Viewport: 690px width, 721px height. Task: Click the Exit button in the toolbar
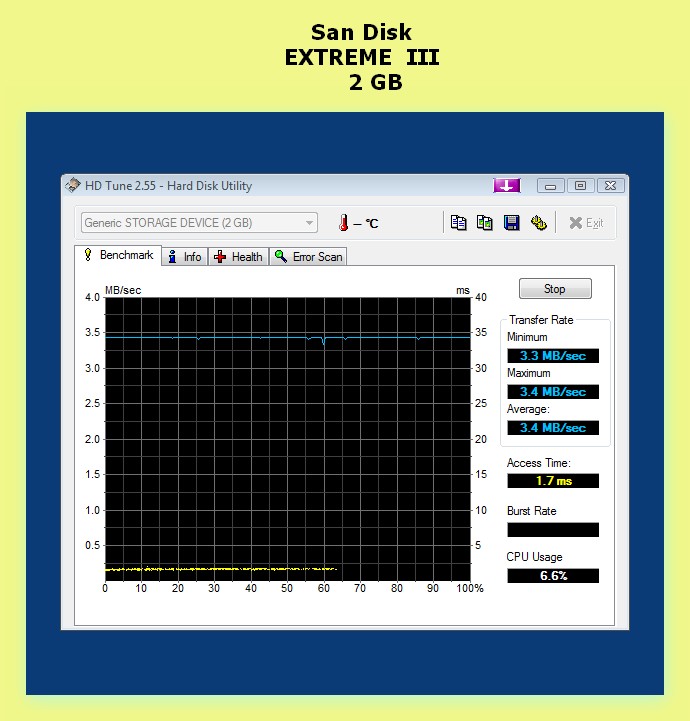click(x=586, y=223)
